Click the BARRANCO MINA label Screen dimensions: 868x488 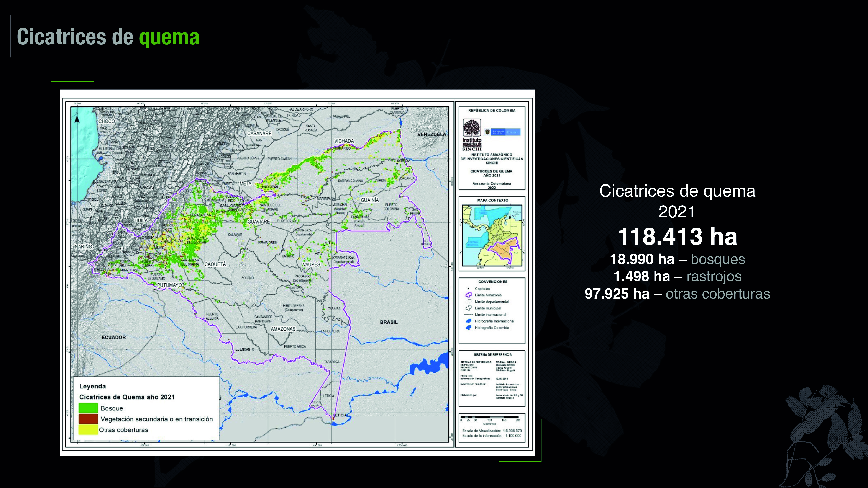(350, 181)
